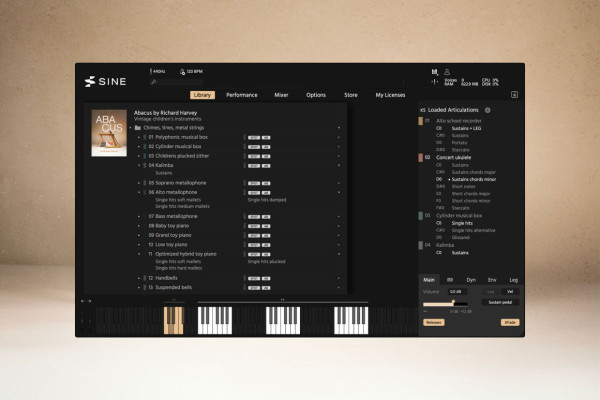Open the folder icon for Chimes, tines, metal strings
Viewport: 600px width, 400px height.
(137, 128)
